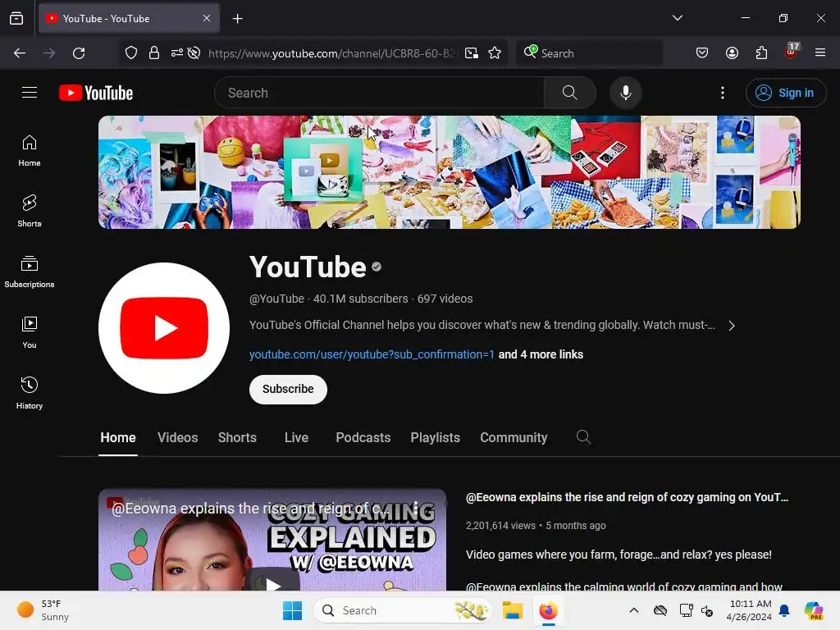Click the muted volume tray icon
Image resolution: width=840 pixels, height=630 pixels.
coord(707,610)
